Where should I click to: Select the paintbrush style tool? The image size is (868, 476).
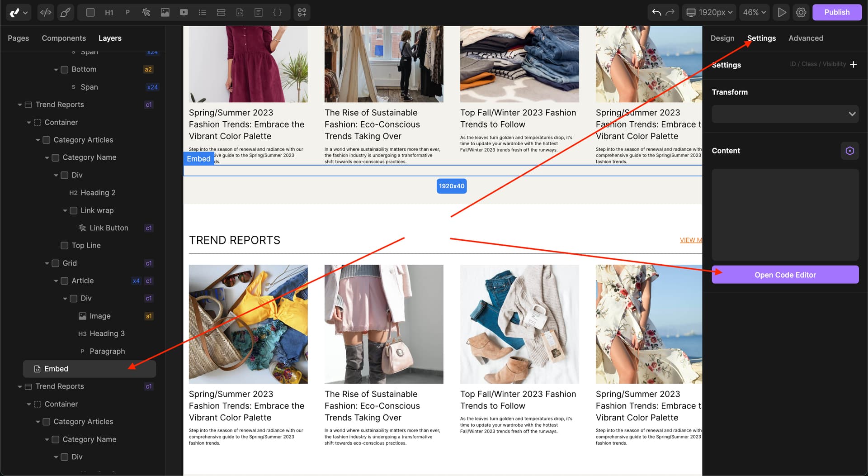point(66,12)
